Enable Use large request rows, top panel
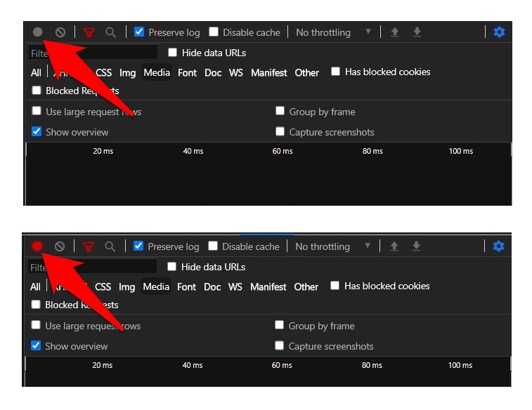The image size is (532, 410). 37,111
